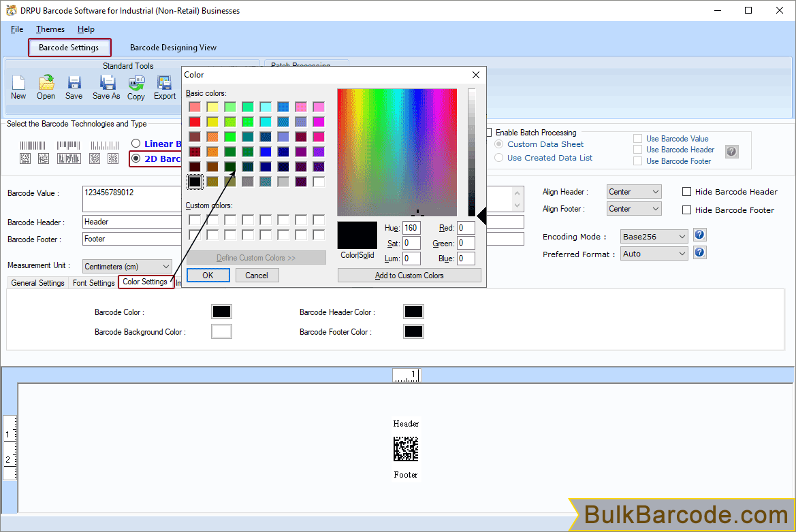Select the Use Created Data List option
The image size is (796, 532).
coord(499,158)
